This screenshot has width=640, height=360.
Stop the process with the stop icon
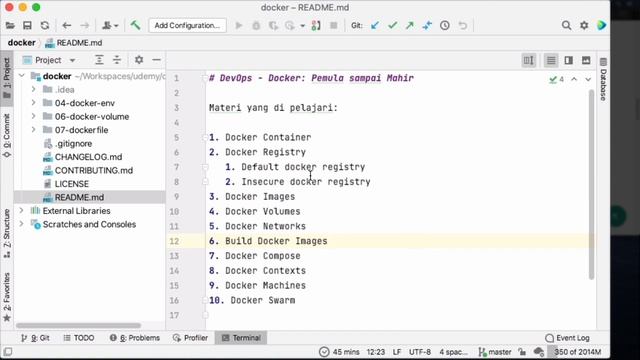[333, 25]
